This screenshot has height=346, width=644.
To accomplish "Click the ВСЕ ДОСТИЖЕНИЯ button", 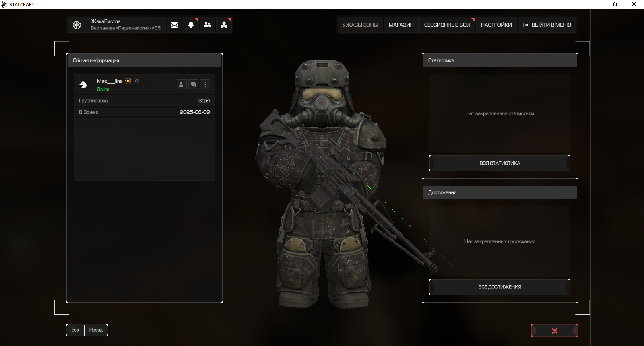I will pyautogui.click(x=500, y=287).
